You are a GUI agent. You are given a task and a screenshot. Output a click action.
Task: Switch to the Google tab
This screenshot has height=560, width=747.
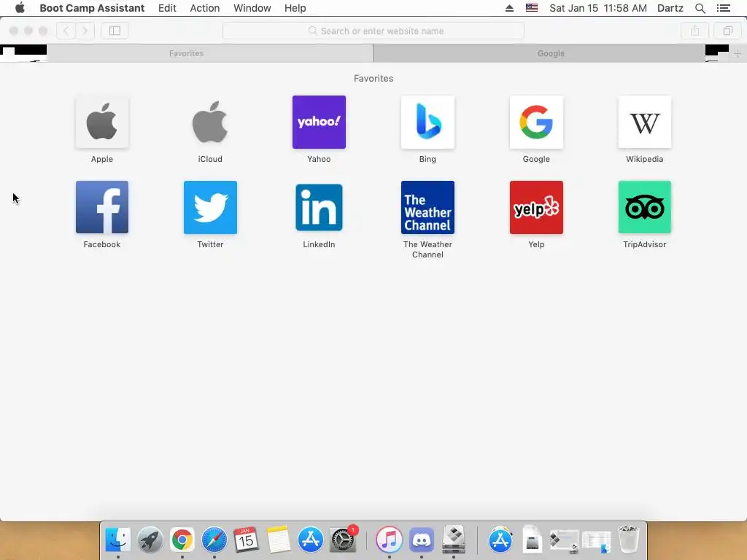coord(551,53)
